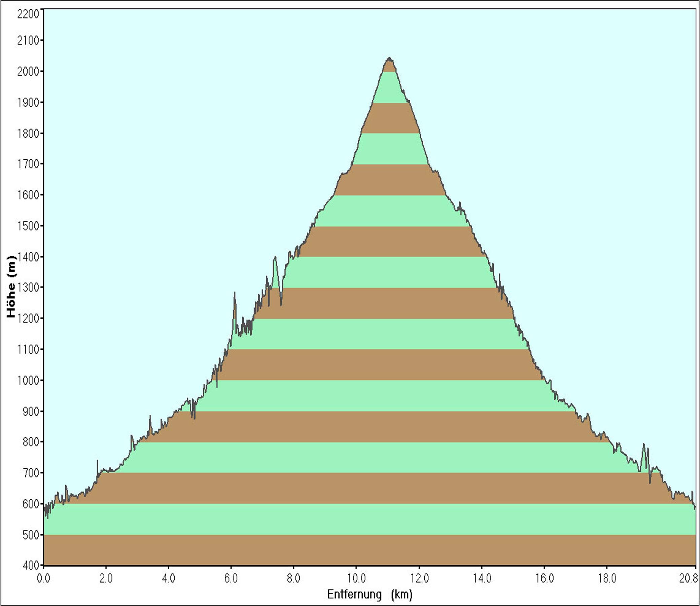
Task: Click the 2.0 km distance label
Action: [x=106, y=579]
